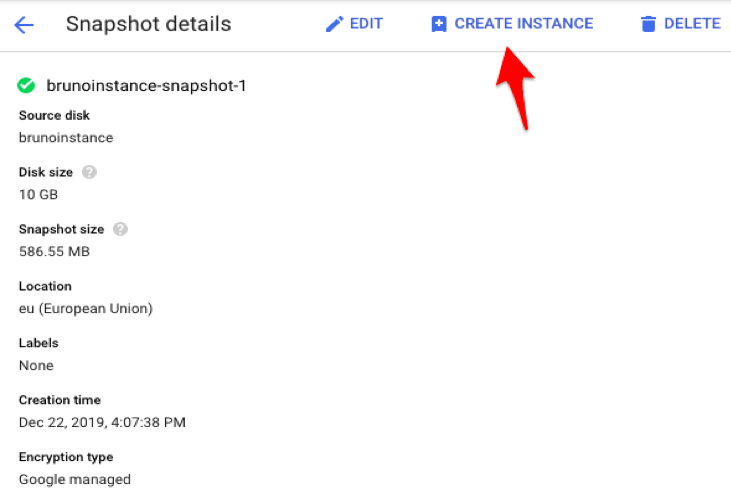
Task: Click the plus-box icon beside CREATE INSTANCE
Action: click(x=439, y=24)
